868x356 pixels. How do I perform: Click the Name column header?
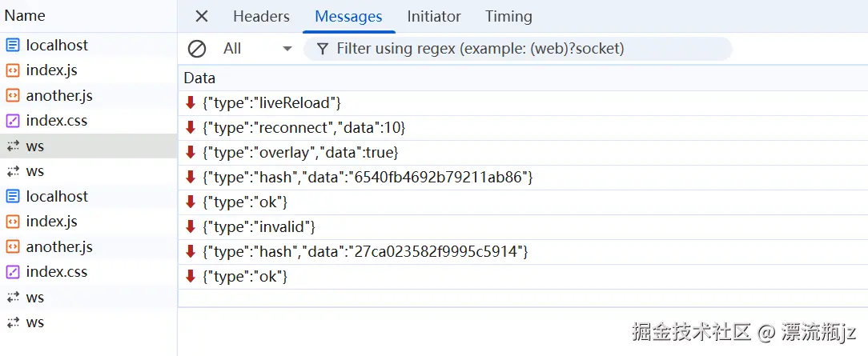point(25,15)
